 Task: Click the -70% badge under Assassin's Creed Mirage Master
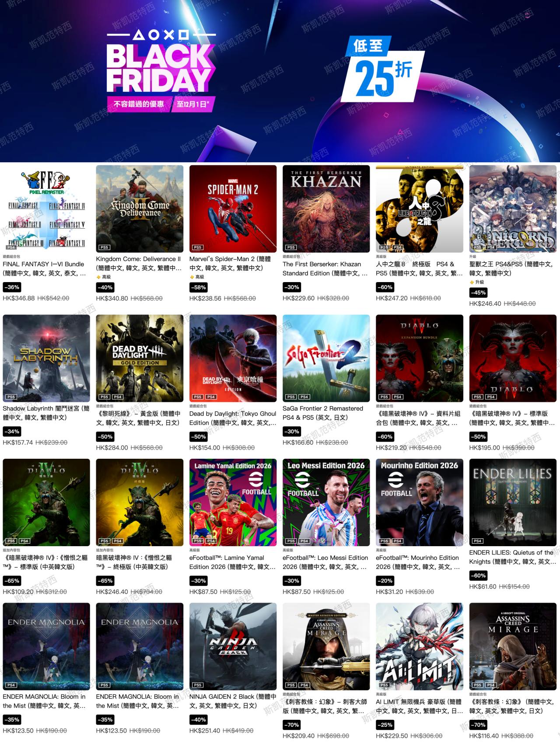click(291, 725)
